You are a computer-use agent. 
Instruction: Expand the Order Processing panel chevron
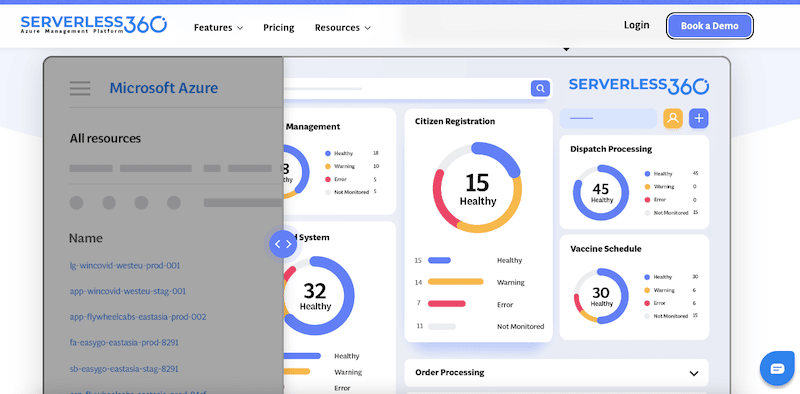693,373
